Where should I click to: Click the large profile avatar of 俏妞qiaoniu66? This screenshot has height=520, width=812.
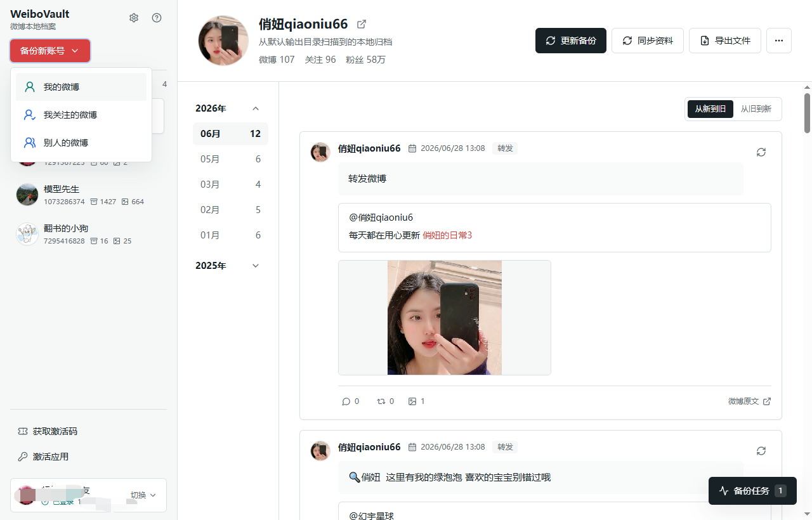223,41
